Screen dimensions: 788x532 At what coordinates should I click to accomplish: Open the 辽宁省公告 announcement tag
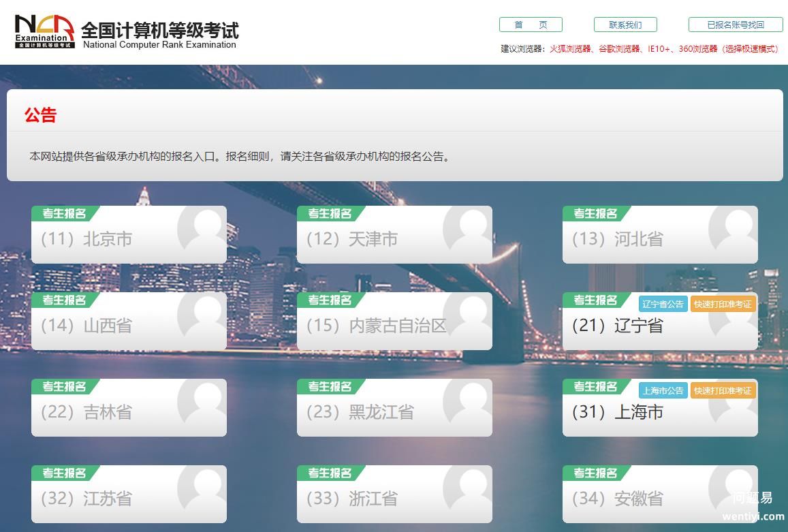click(x=663, y=304)
